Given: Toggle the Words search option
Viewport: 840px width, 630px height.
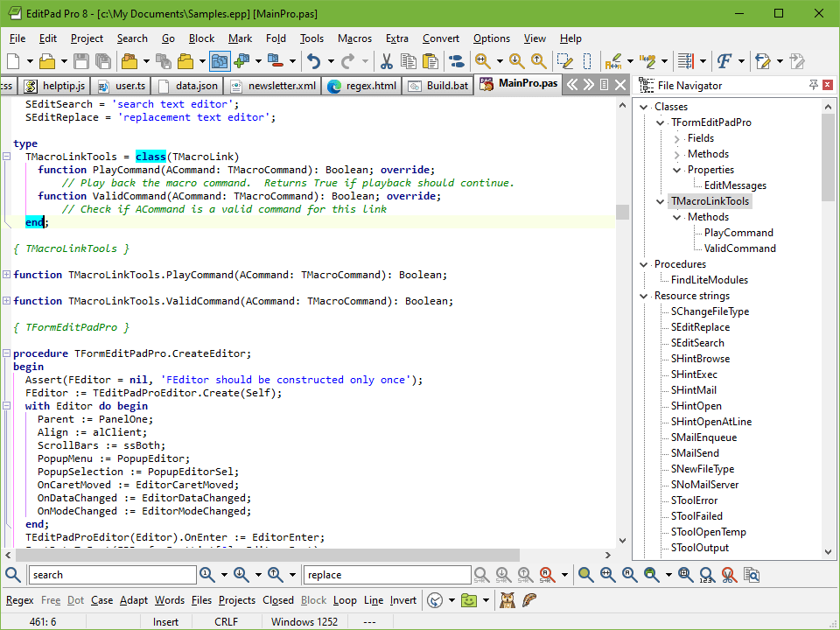Looking at the screenshot, I should pos(169,600).
